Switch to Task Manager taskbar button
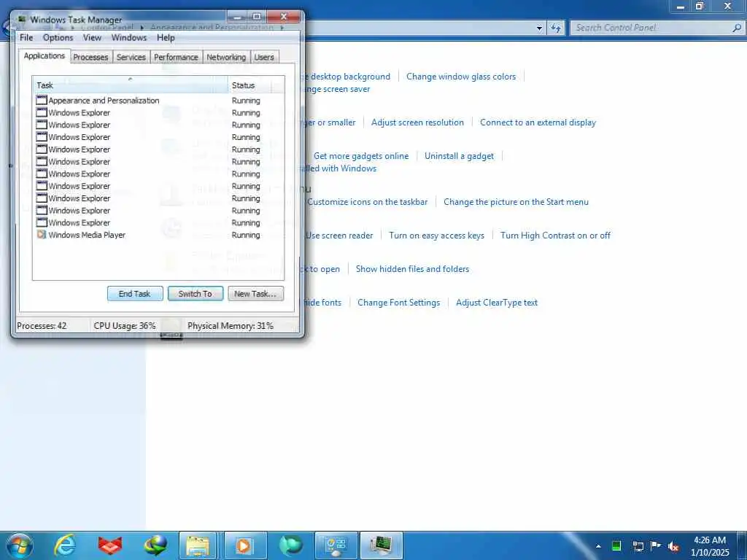 pyautogui.click(x=381, y=545)
